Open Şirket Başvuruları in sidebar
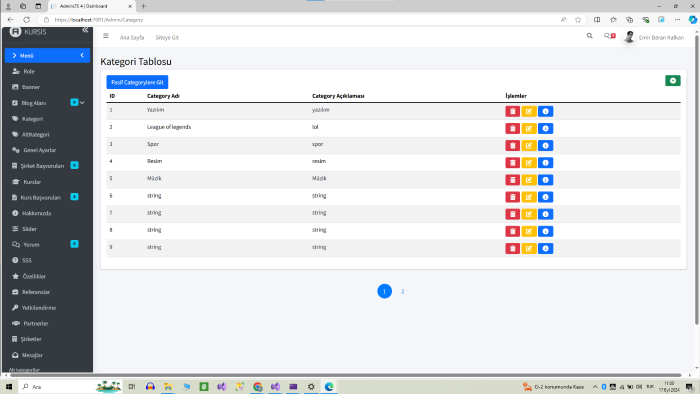The image size is (700, 394). tap(47, 166)
